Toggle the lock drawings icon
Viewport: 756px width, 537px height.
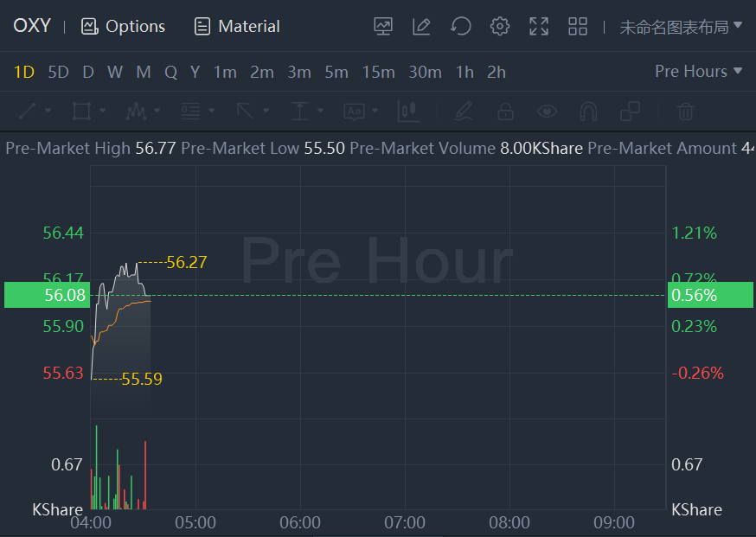coord(505,111)
